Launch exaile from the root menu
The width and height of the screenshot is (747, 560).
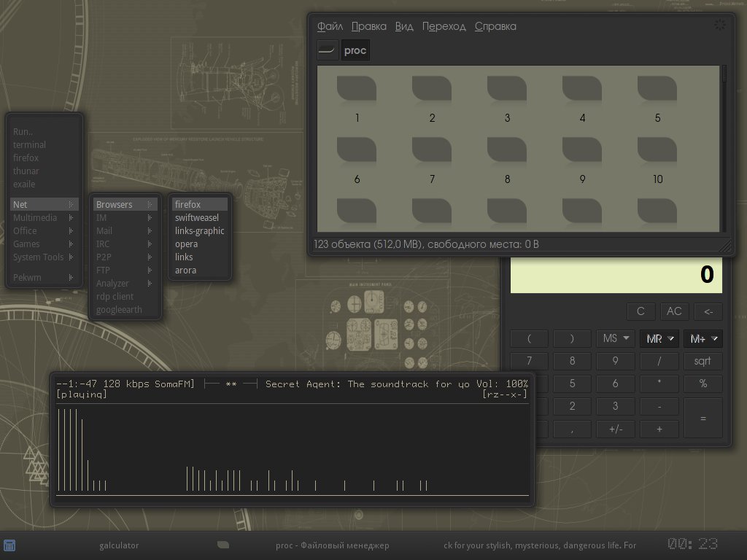coord(44,184)
